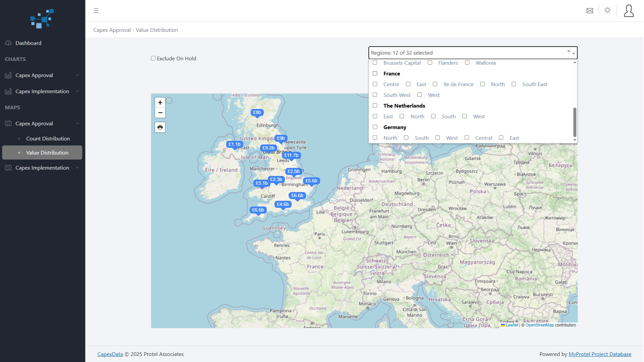Expand Capex Implementation under Charts

click(x=42, y=92)
